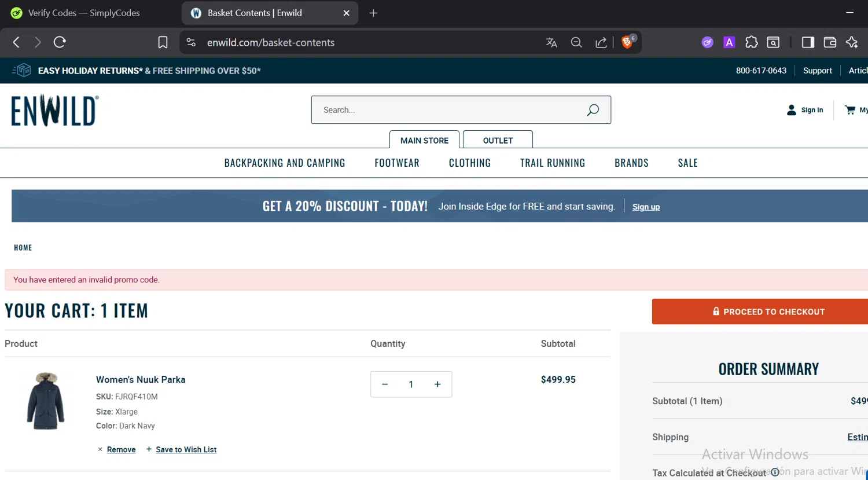Click the screenshot search toolbar icon
This screenshot has width=868, height=480.
point(773,42)
